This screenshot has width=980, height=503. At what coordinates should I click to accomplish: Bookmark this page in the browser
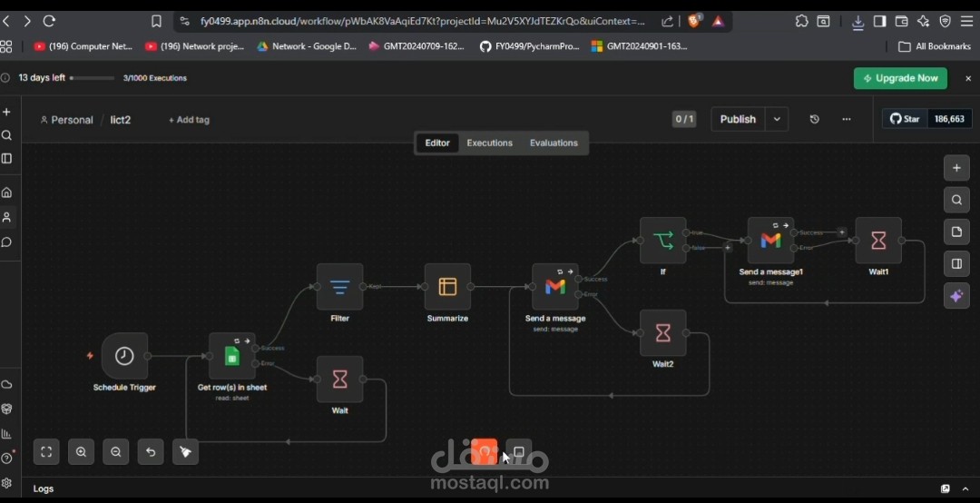point(156,21)
